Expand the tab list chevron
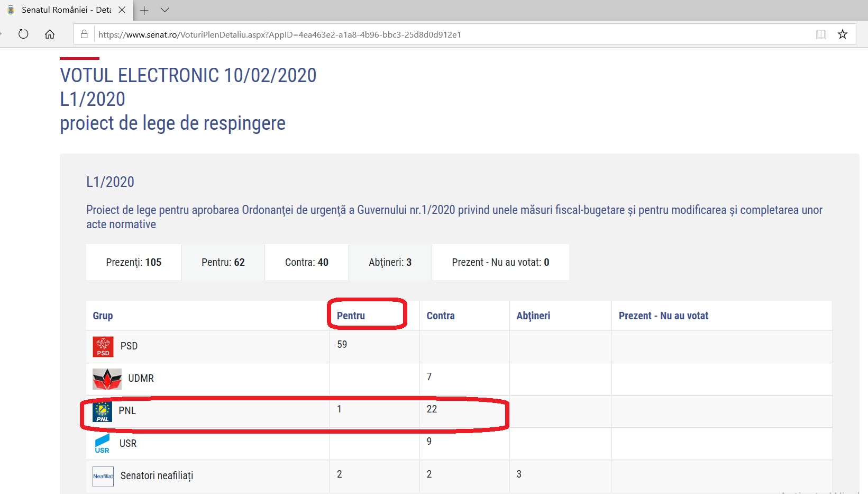868x494 pixels. 165,10
